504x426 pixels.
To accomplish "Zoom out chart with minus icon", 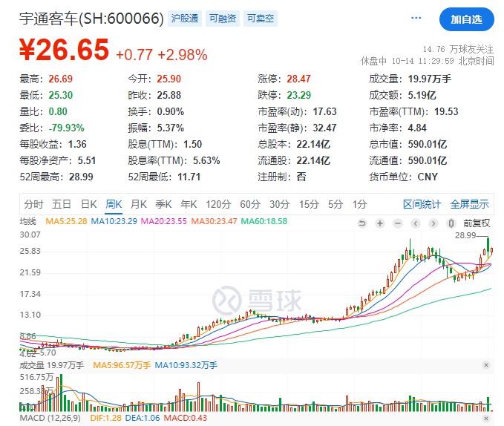I will (398, 223).
